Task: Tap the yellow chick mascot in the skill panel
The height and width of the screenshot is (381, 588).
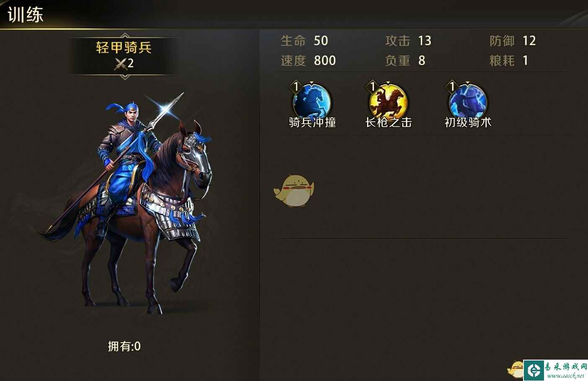Action: [294, 190]
